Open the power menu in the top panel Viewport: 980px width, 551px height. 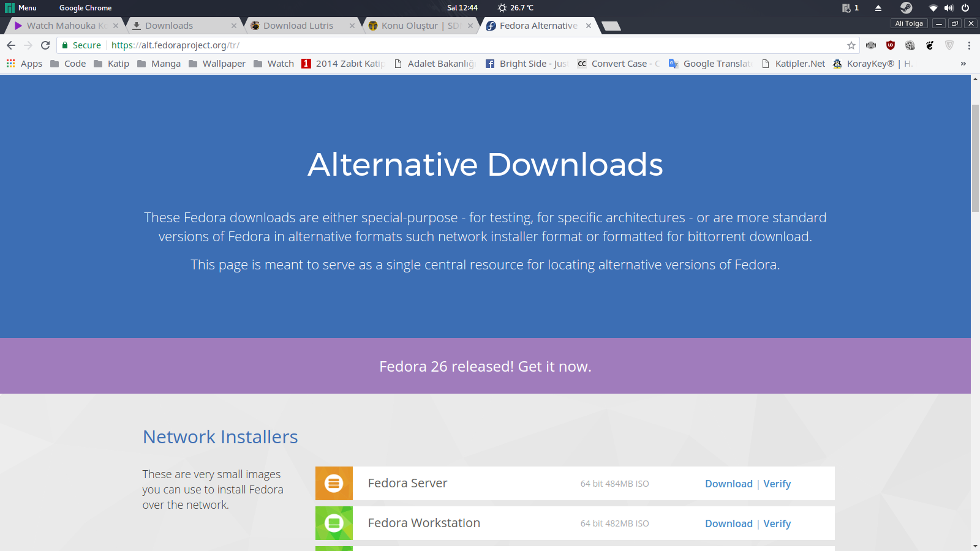[965, 8]
